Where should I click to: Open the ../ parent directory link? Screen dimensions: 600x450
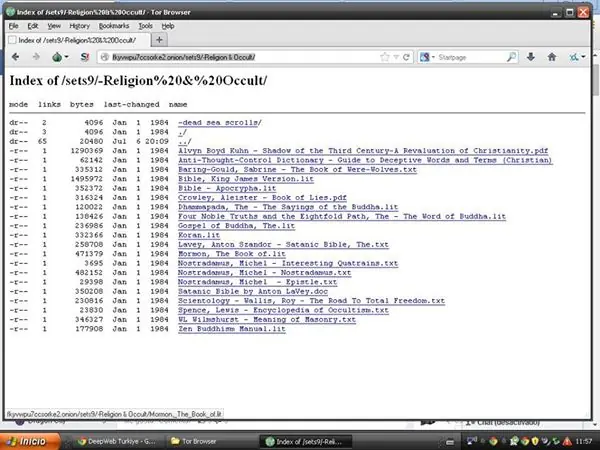(184, 142)
